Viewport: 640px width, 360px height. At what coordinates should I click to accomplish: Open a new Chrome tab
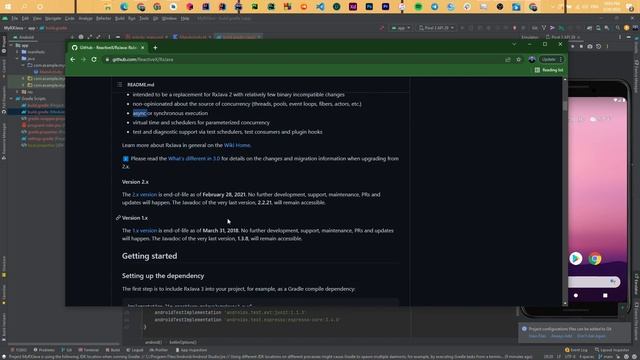coord(155,48)
